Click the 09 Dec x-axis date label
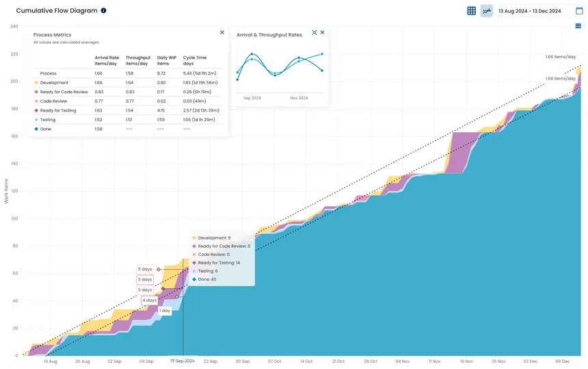The height and width of the screenshot is (369, 588). [563, 361]
